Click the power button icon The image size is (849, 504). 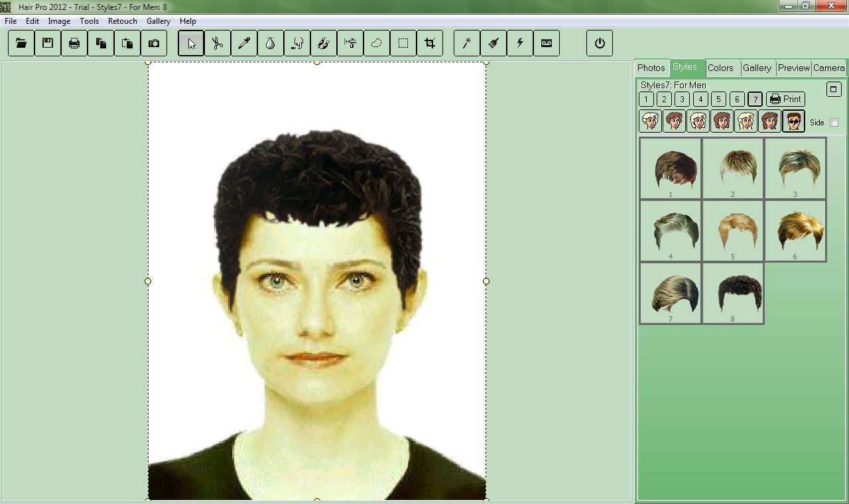[x=600, y=43]
